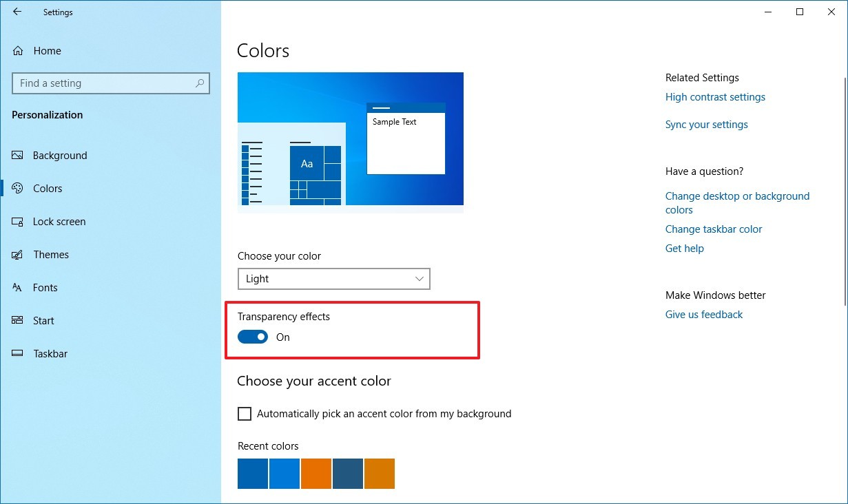The image size is (848, 504).
Task: Click the dropdown chevron next to Light
Action: [419, 279]
